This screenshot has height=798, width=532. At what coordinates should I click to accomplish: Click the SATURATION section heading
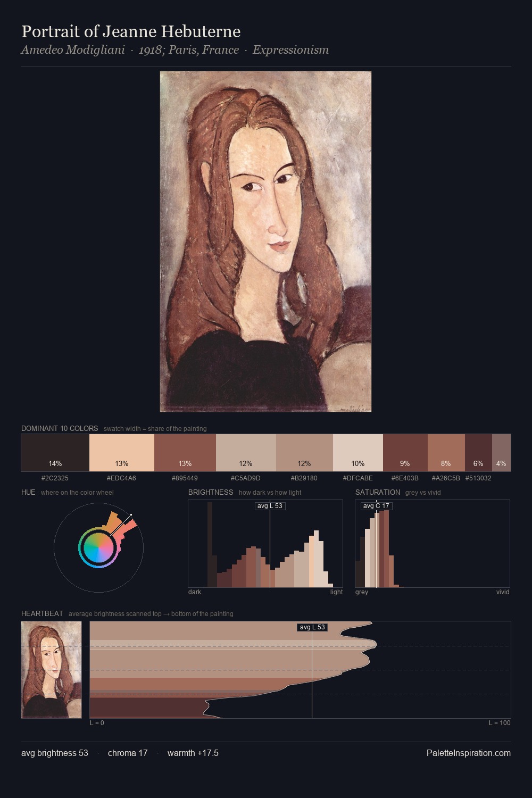pyautogui.click(x=378, y=492)
